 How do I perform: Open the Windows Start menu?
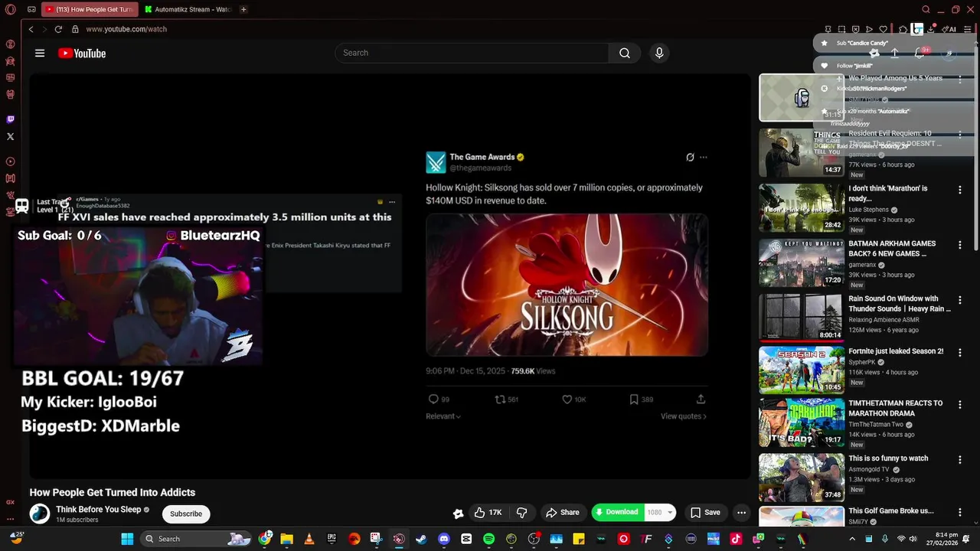pos(127,539)
